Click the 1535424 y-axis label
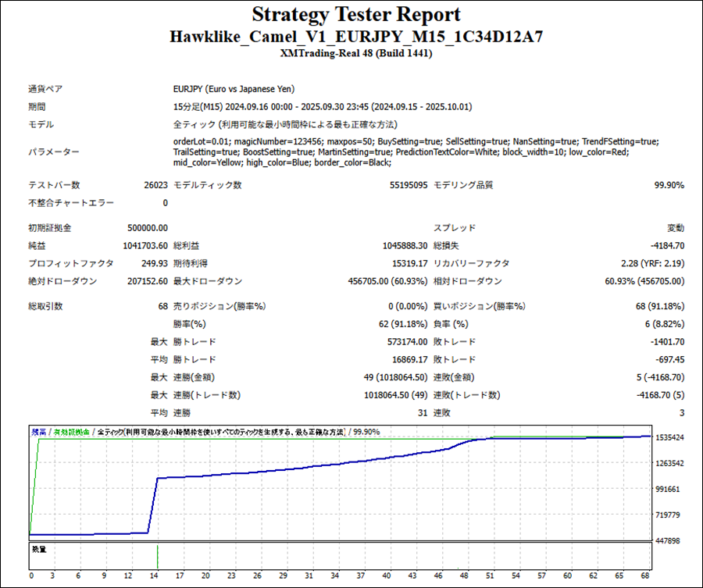The width and height of the screenshot is (703, 588). point(670,438)
